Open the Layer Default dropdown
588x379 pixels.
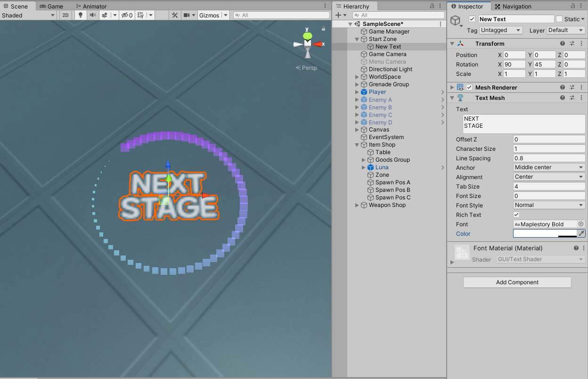tap(566, 30)
